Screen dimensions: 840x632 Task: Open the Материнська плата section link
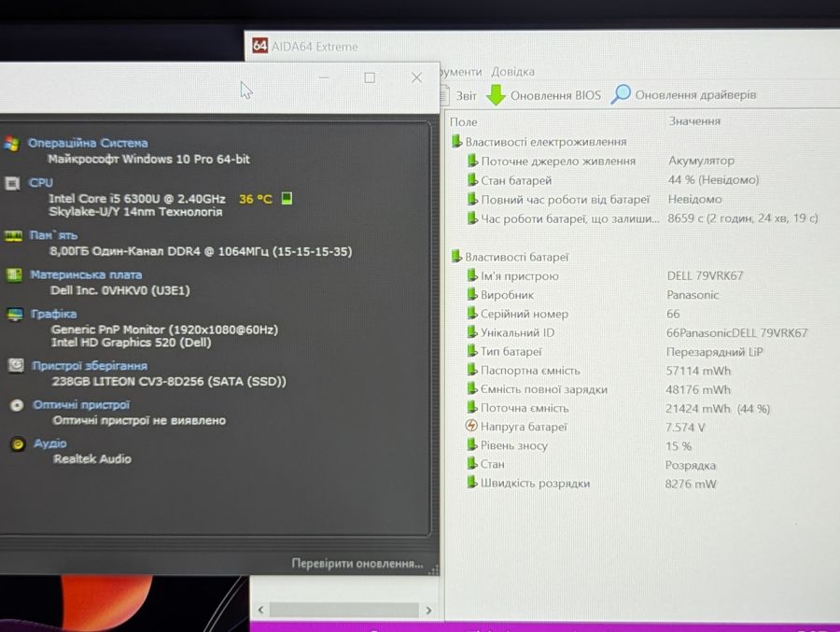pos(86,275)
